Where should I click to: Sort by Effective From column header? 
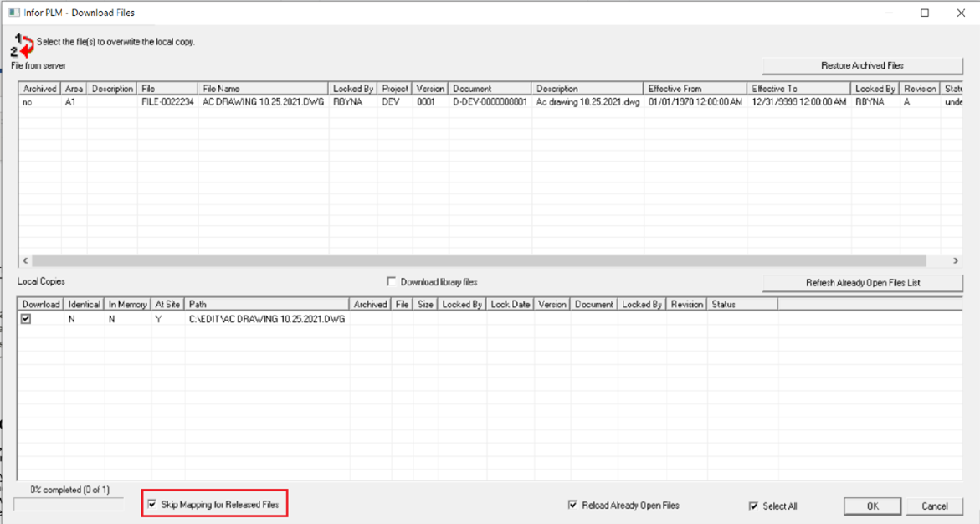[694, 89]
